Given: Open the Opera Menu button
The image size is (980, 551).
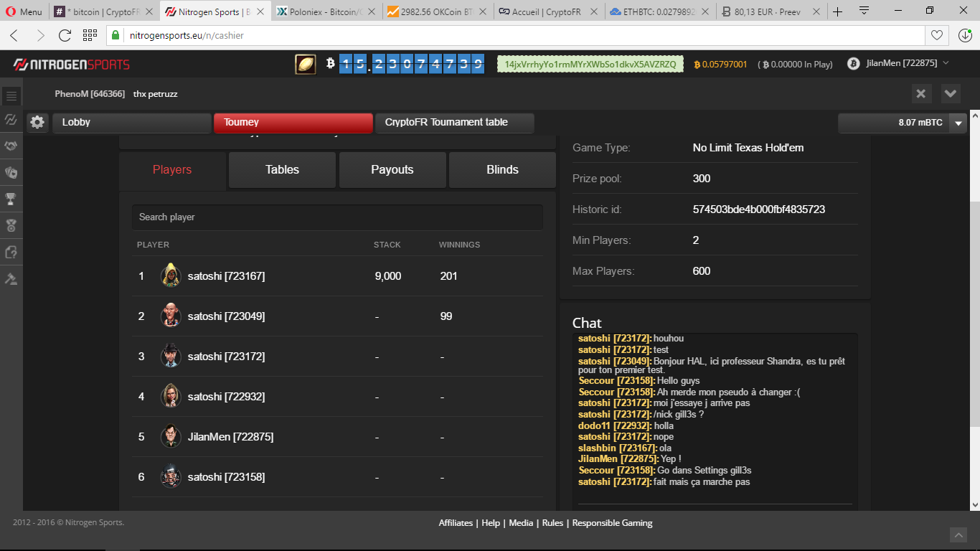Looking at the screenshot, I should (x=24, y=11).
